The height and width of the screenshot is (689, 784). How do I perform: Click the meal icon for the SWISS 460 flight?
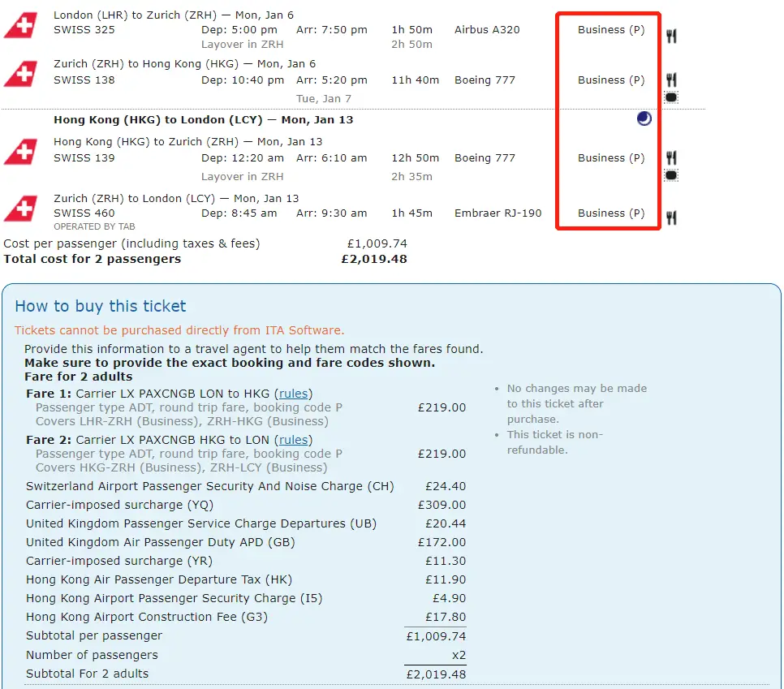click(671, 217)
